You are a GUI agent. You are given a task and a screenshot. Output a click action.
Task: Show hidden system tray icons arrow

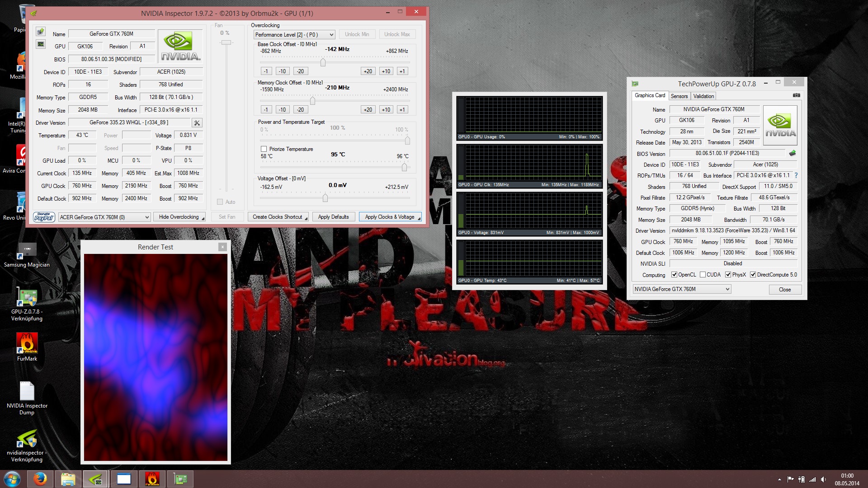pyautogui.click(x=779, y=479)
